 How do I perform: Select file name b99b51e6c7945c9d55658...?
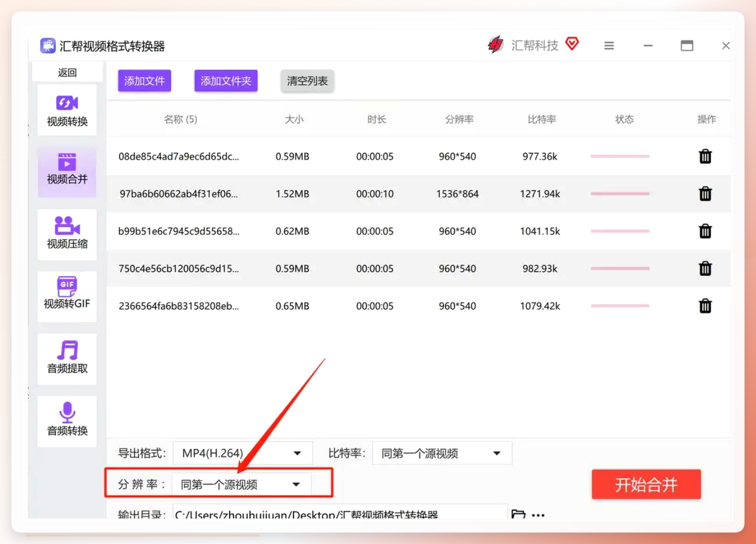(179, 231)
